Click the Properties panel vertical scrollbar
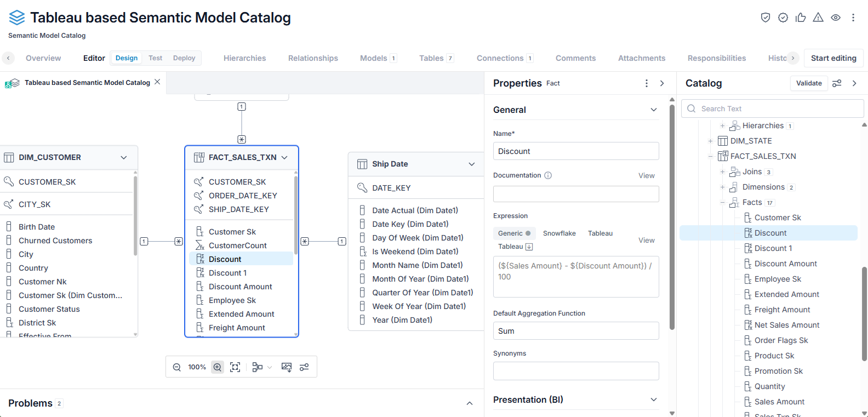The width and height of the screenshot is (868, 417). pyautogui.click(x=672, y=216)
